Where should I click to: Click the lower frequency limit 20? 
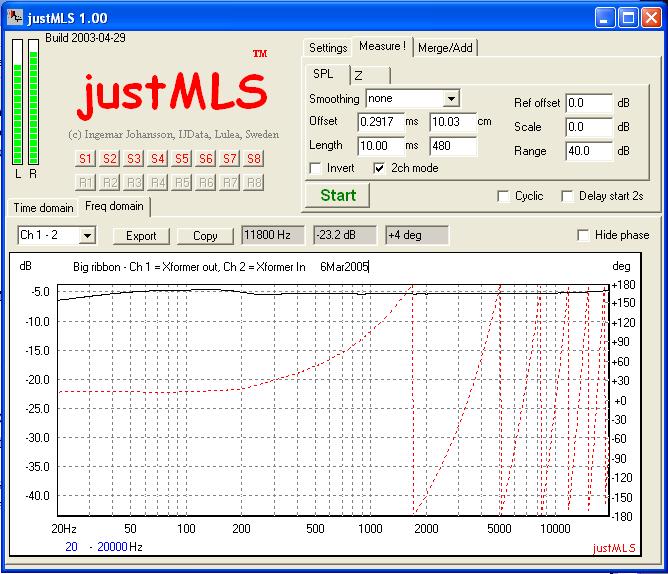click(71, 547)
